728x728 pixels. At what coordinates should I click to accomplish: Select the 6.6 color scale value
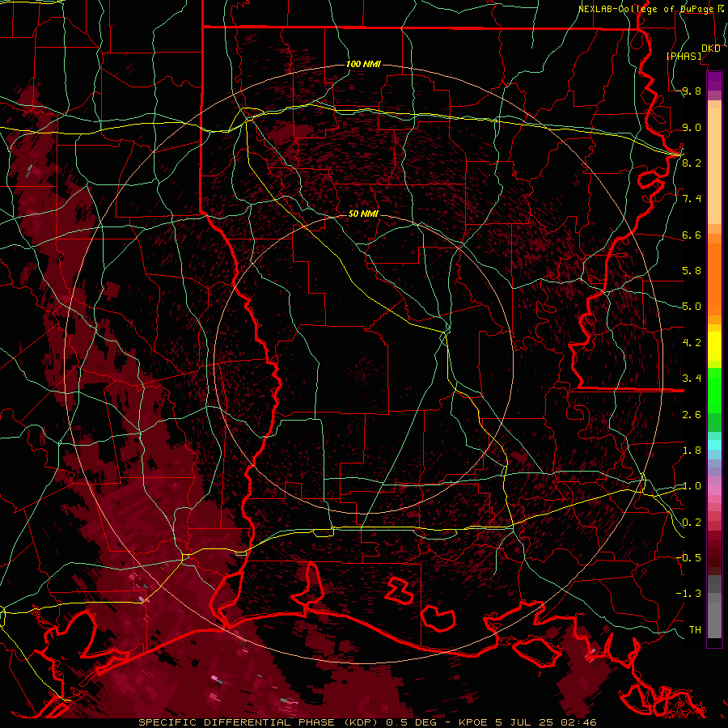pyautogui.click(x=692, y=235)
